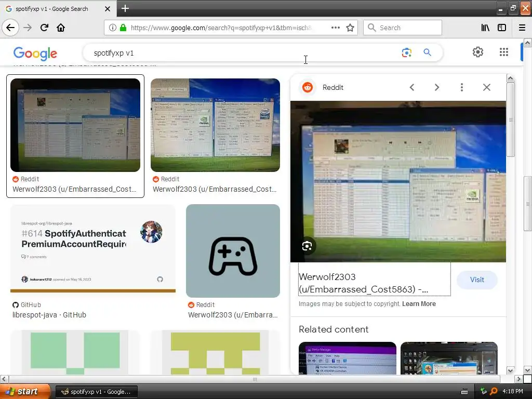Select spotifyxp v1 taskbar button
Viewport: 532px width, 399px height.
tap(96, 392)
